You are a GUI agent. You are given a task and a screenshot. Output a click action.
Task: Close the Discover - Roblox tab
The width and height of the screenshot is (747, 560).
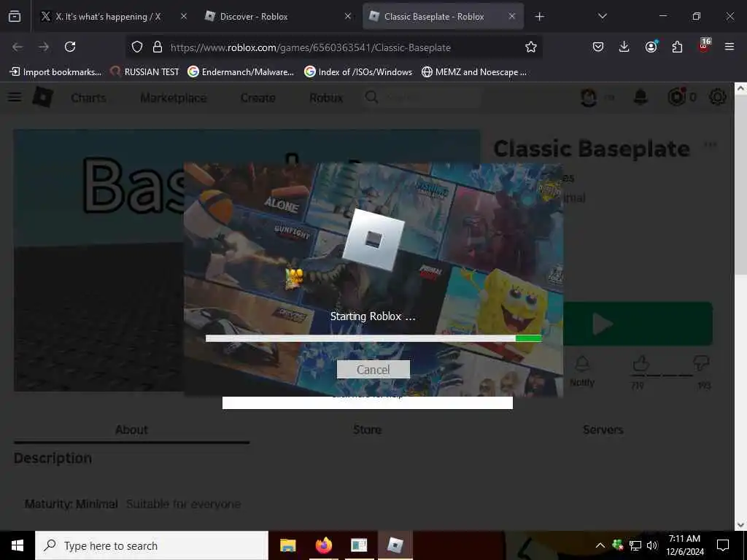coord(348,16)
